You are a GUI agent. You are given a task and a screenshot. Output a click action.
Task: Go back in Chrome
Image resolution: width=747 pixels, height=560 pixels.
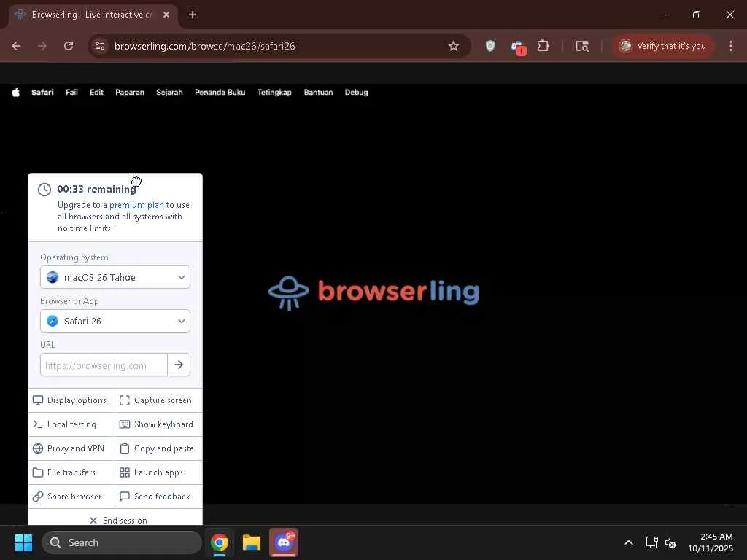[x=16, y=46]
